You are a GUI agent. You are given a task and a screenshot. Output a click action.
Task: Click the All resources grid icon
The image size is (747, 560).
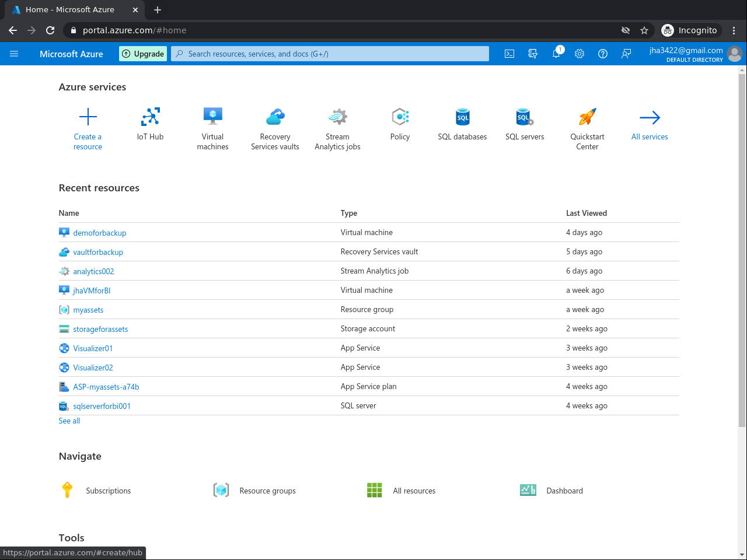click(375, 490)
